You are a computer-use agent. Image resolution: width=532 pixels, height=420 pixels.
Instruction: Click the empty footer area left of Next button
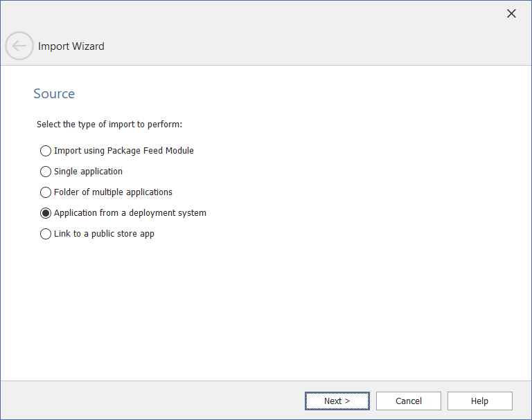point(152,401)
